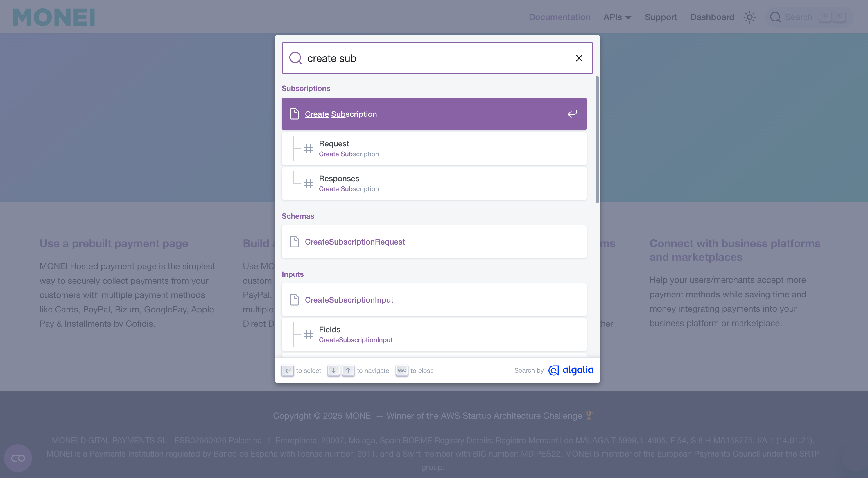This screenshot has height=478, width=868.
Task: Click the hash icon beside Request
Action: point(308,149)
